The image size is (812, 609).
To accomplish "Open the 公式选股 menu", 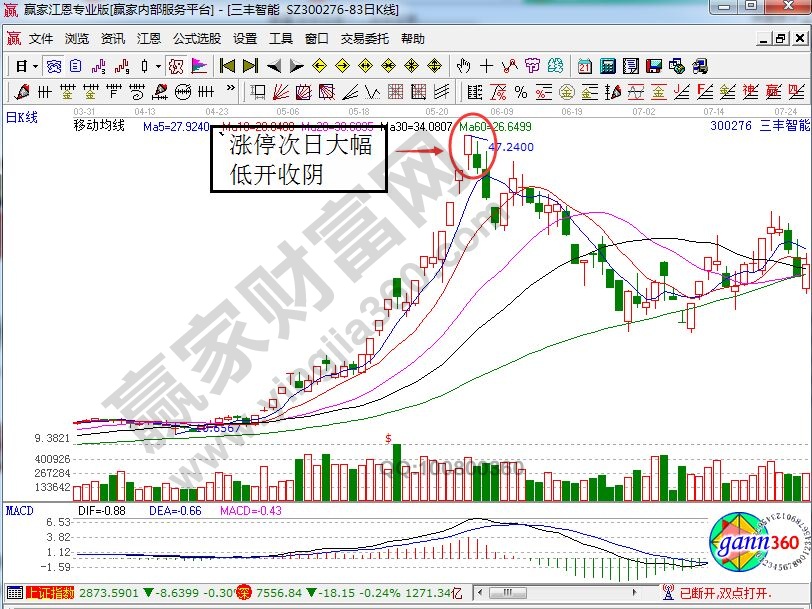I will (196, 39).
